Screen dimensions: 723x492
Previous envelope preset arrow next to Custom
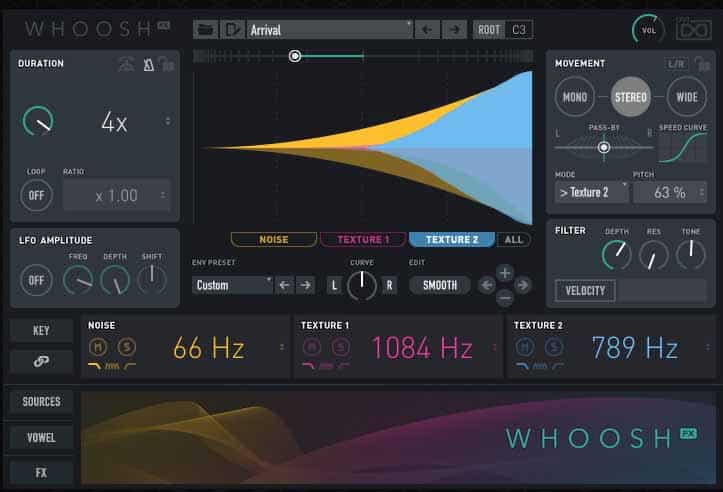click(284, 285)
